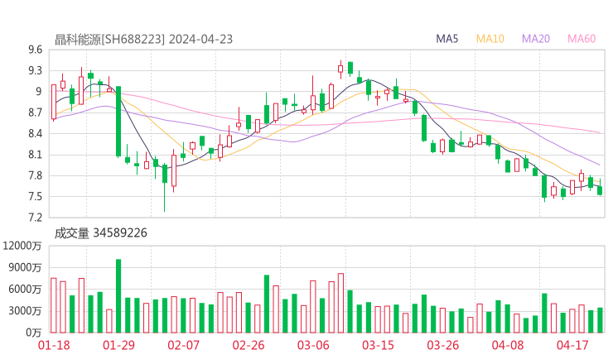Click the first red volume bar at 01-18
This screenshot has width=613, height=364.
pyautogui.click(x=54, y=305)
